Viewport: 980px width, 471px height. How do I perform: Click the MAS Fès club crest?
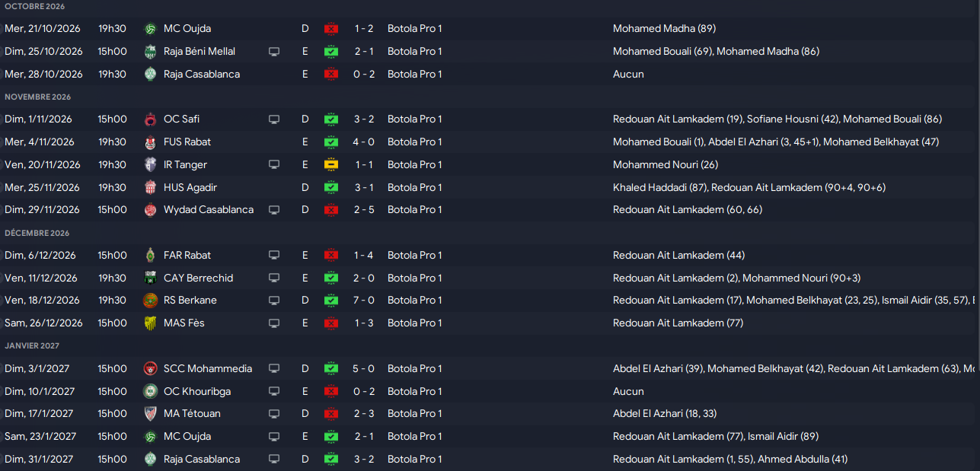click(x=150, y=323)
